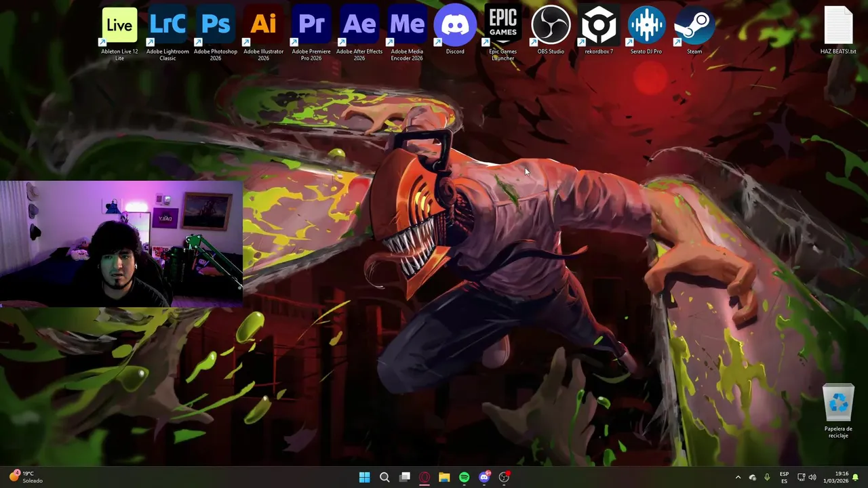Open the volume tray control

coord(812,477)
